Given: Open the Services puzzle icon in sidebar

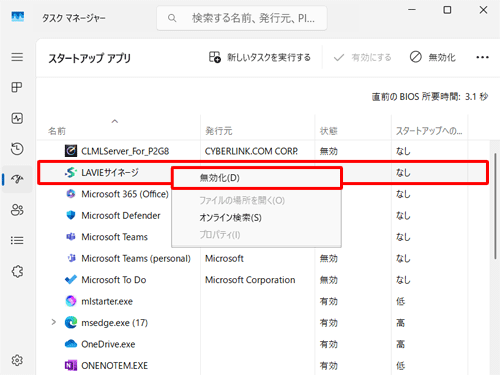Looking at the screenshot, I should click(x=17, y=271).
